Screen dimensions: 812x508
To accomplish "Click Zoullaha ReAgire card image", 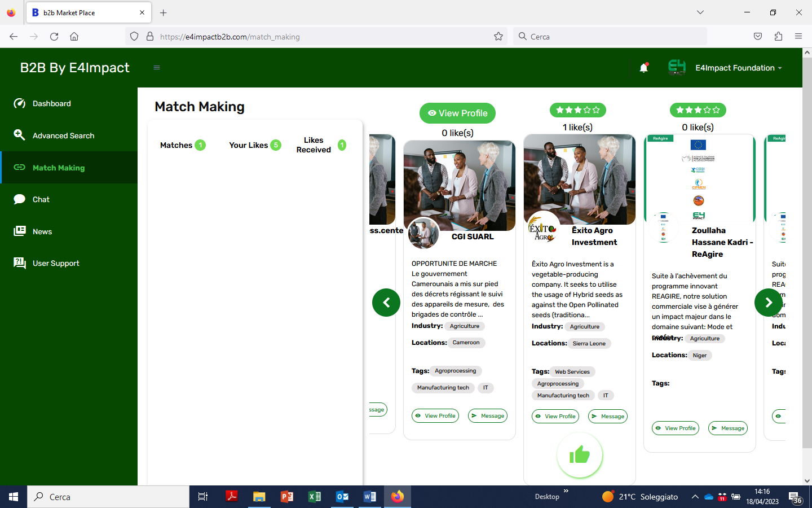I will tap(699, 179).
